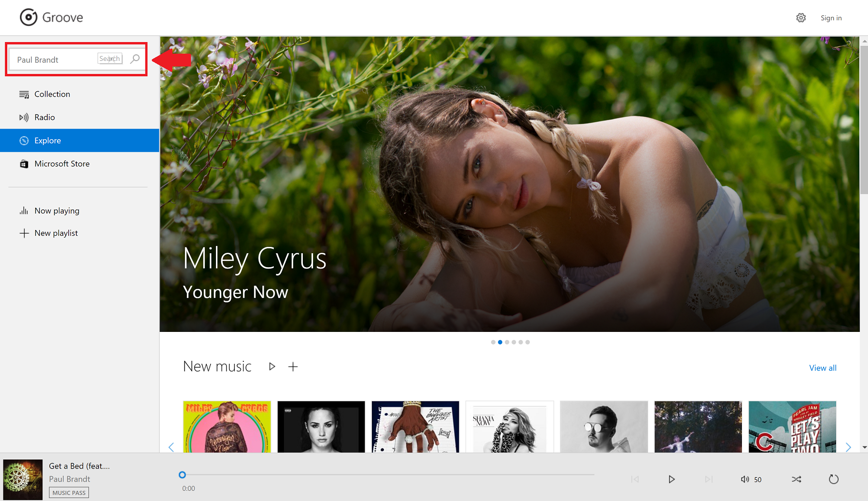
Task: Click the scrollbar down arrow
Action: click(x=864, y=448)
